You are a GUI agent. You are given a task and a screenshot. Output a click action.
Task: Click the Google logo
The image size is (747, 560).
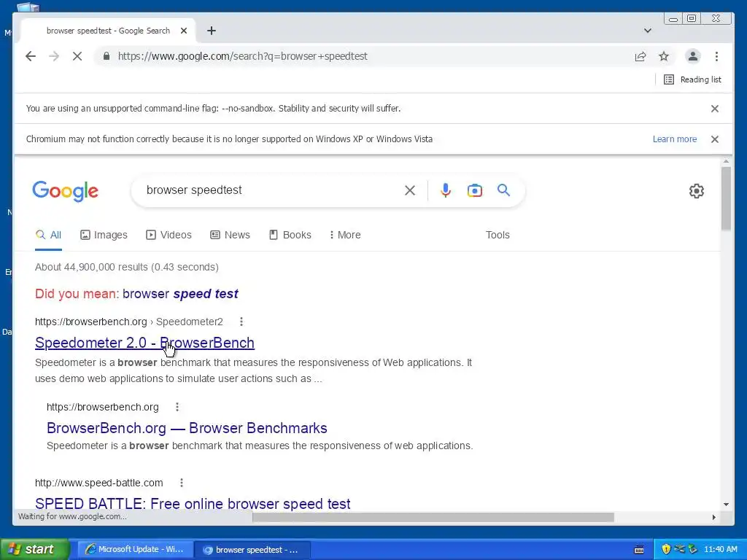point(65,191)
